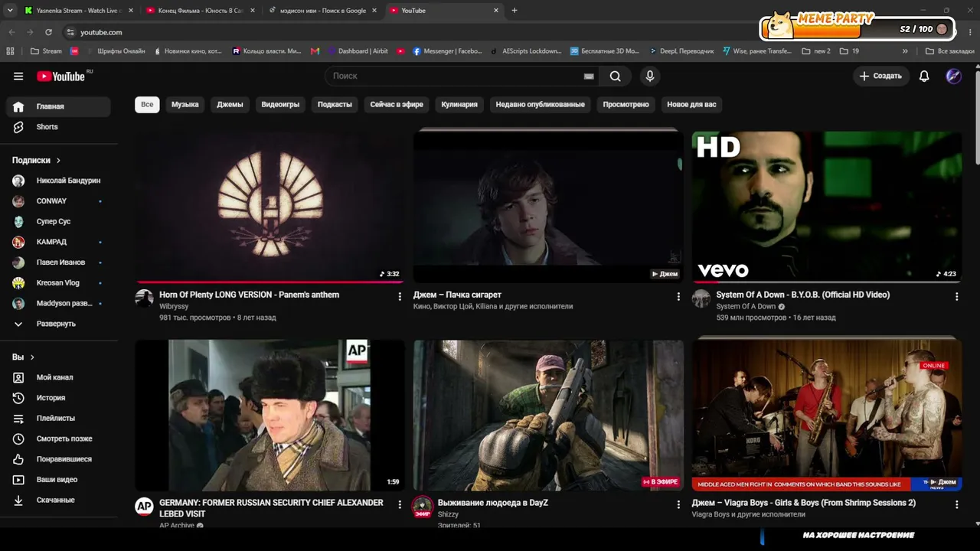
Task: Select the Все filter chip
Action: [x=147, y=105]
